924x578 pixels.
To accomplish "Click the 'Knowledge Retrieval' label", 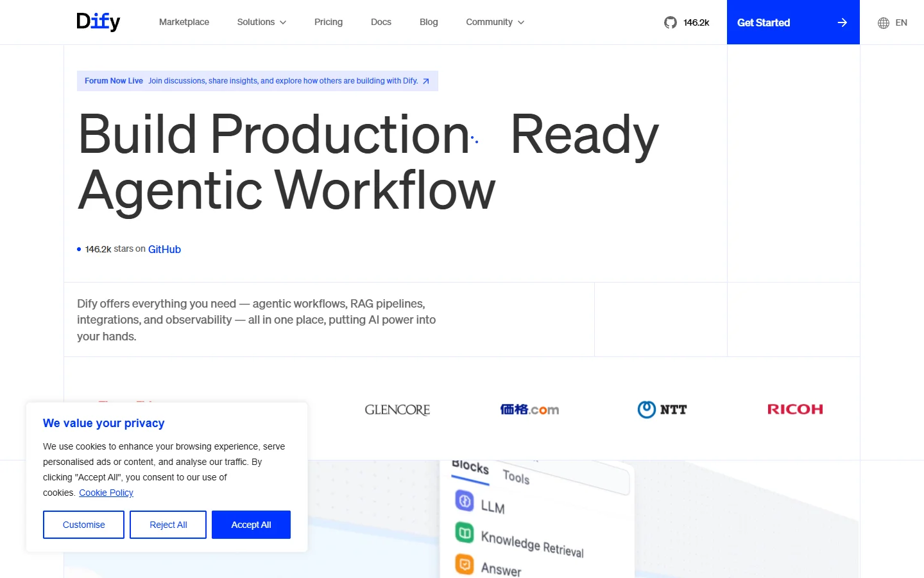I will pos(532,544).
